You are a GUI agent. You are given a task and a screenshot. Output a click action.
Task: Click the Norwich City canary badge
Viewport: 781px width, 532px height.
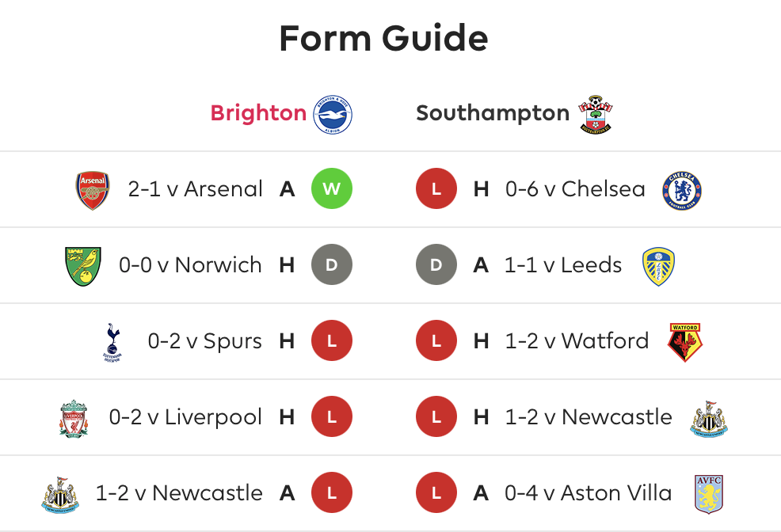coord(83,266)
